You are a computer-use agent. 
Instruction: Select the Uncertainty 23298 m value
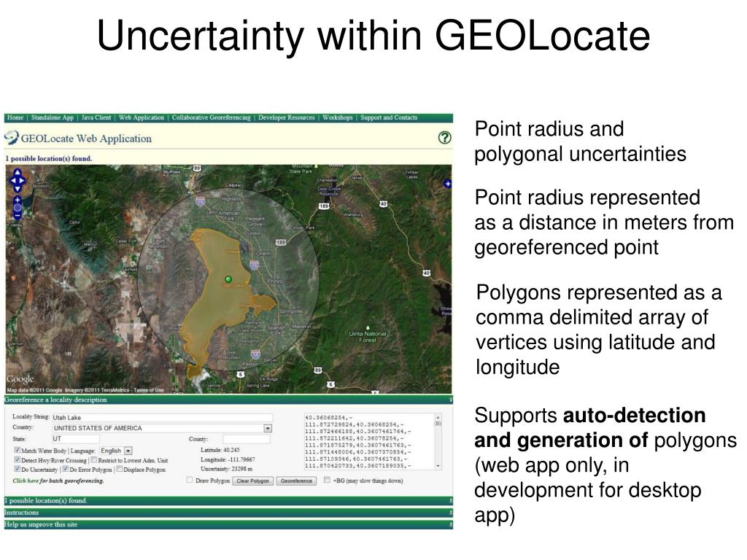[x=242, y=469]
